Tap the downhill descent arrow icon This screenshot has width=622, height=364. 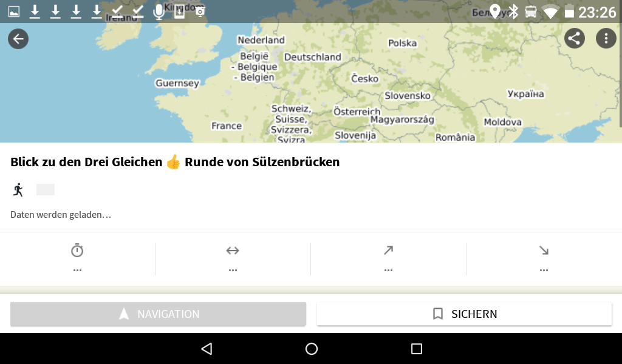(x=544, y=250)
